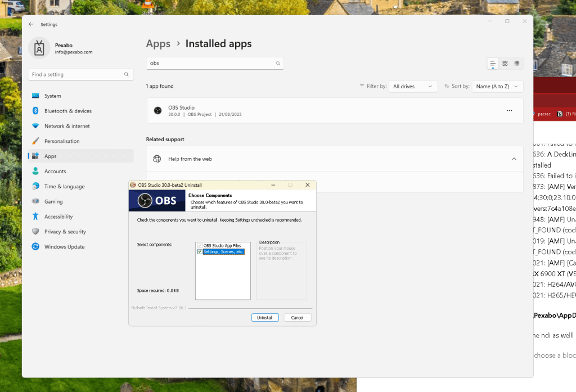Collapse the Help from the web section

click(x=514, y=159)
